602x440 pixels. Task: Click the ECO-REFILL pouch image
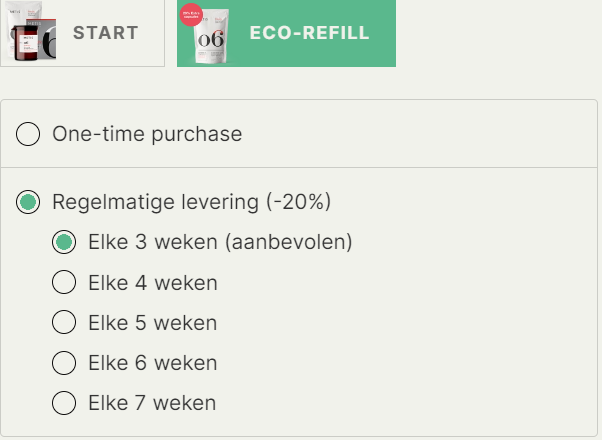pyautogui.click(x=211, y=35)
